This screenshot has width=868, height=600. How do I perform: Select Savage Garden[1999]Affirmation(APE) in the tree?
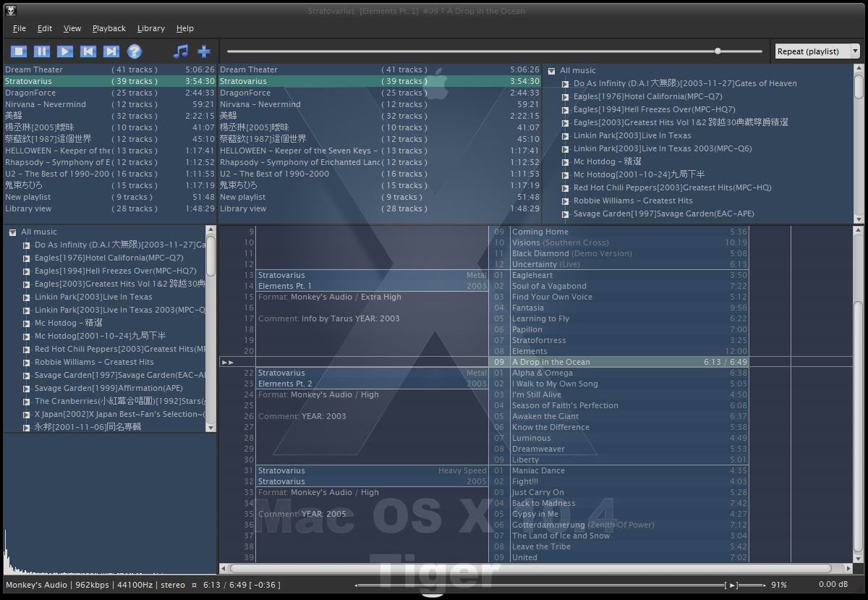(109, 388)
